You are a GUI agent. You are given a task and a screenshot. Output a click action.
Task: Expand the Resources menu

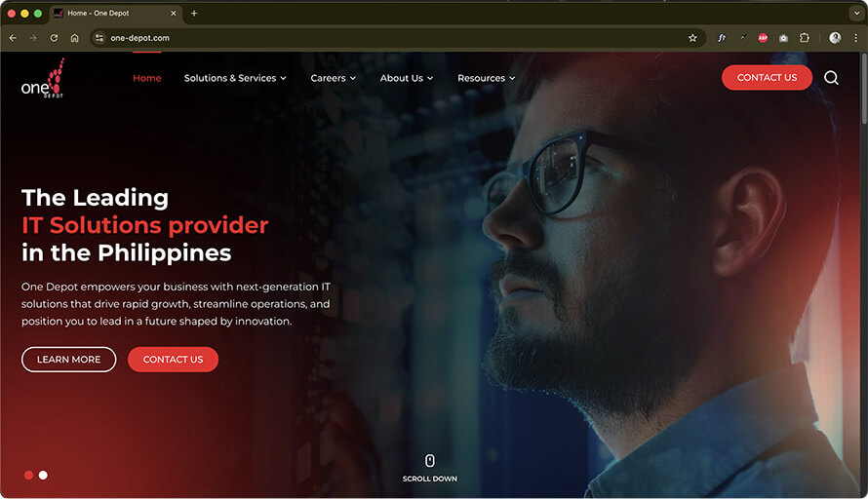(486, 78)
